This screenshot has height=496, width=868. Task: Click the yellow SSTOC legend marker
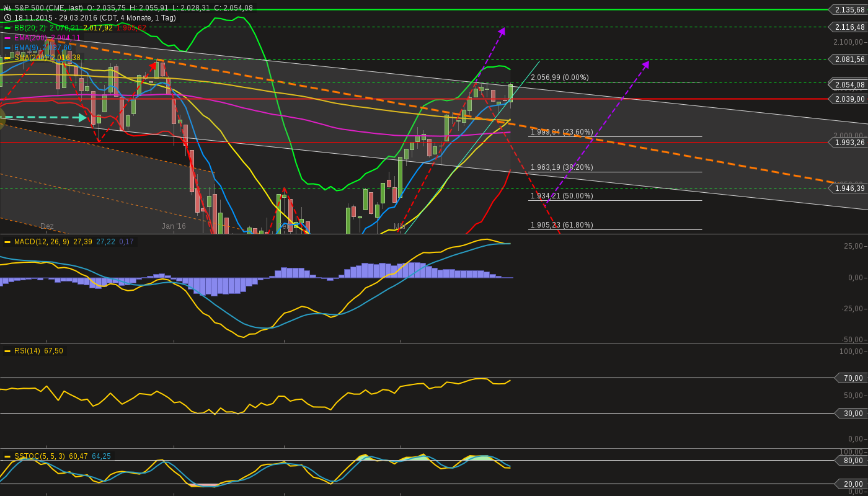coord(7,456)
